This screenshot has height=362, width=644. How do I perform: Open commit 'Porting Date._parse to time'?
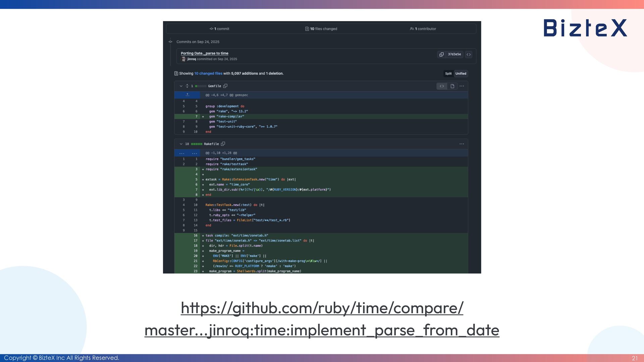point(204,53)
